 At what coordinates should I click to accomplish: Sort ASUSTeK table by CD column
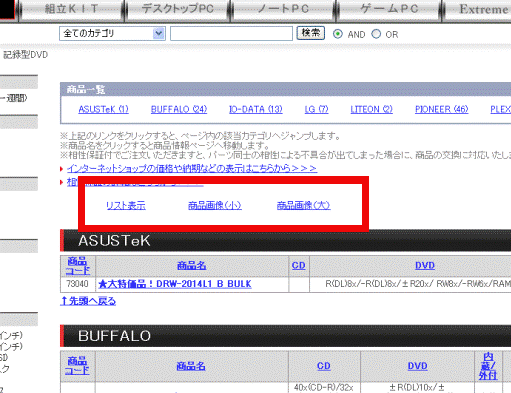(x=299, y=266)
